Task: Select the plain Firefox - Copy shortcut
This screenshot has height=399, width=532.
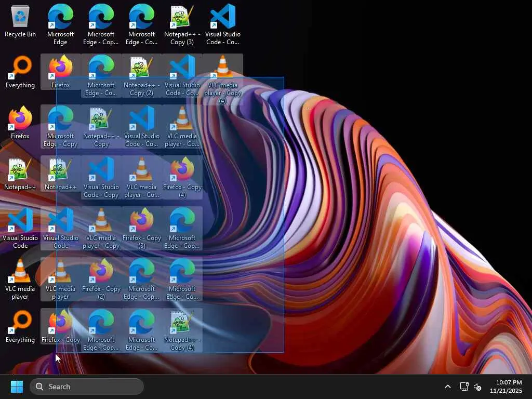Action: 60,326
